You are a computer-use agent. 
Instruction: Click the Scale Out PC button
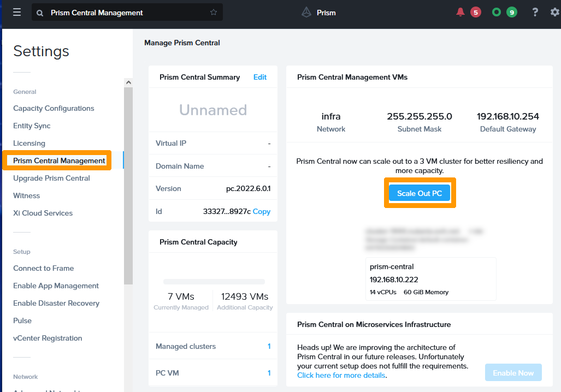(x=420, y=193)
